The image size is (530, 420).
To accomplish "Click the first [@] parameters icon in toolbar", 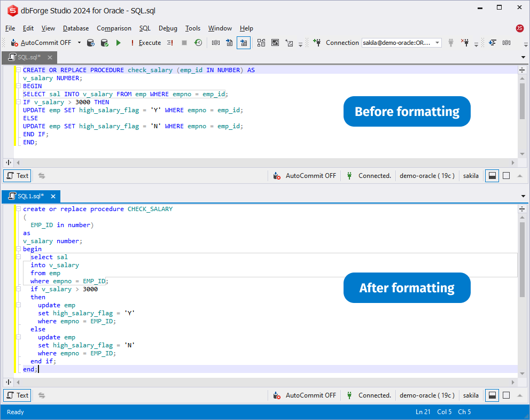I will (x=216, y=43).
